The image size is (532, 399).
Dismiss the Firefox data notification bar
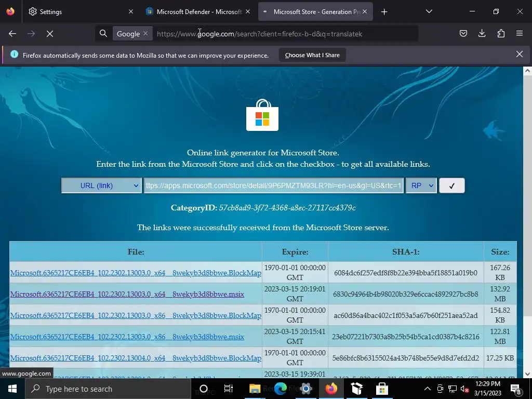tap(519, 54)
